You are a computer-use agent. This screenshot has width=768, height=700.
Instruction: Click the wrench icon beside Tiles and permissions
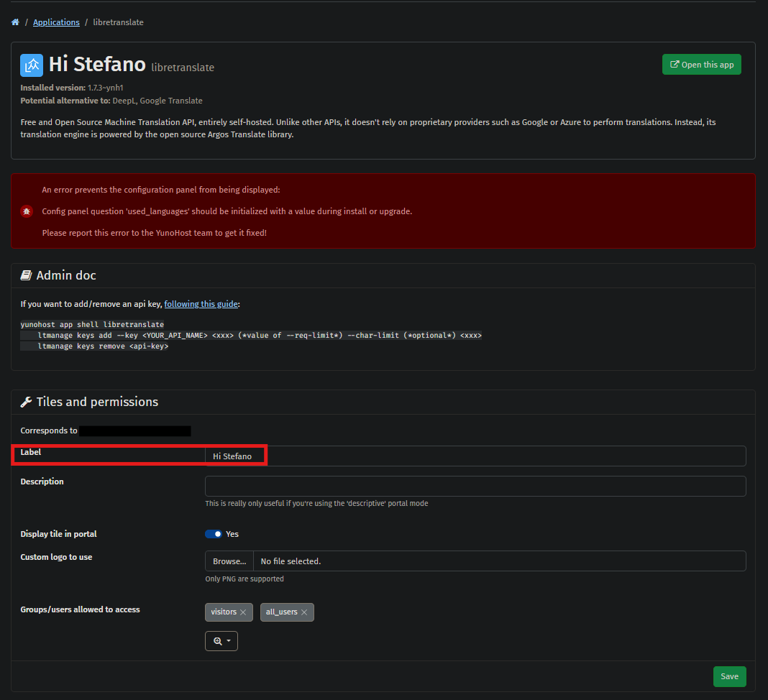click(x=26, y=402)
